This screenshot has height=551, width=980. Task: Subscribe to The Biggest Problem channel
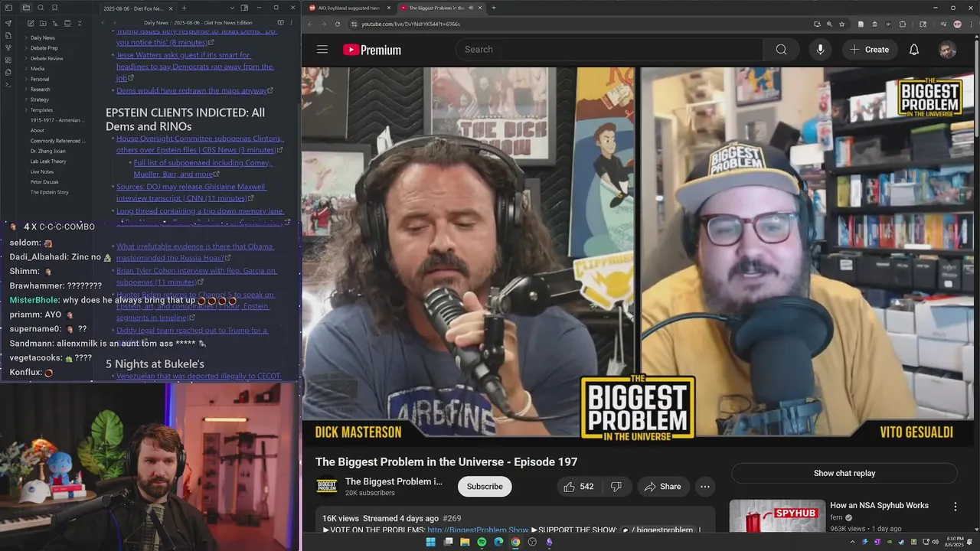point(485,487)
